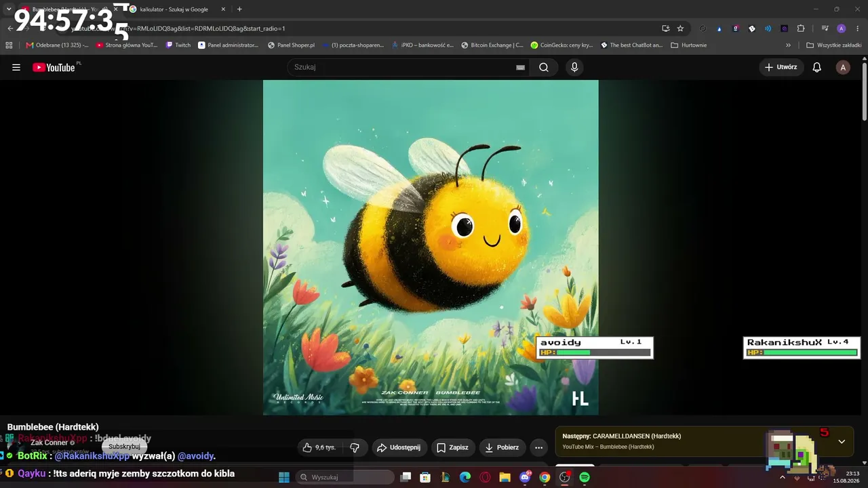Open the Odebrane Gmail bookmark
The width and height of the screenshot is (868, 488).
tap(57, 45)
